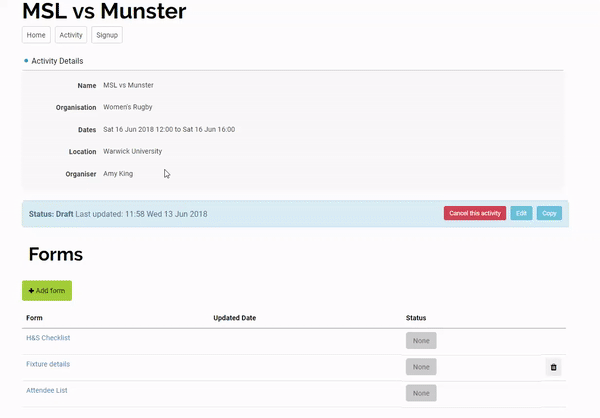
Task: Click the 'Status: Draft' text
Action: point(51,214)
